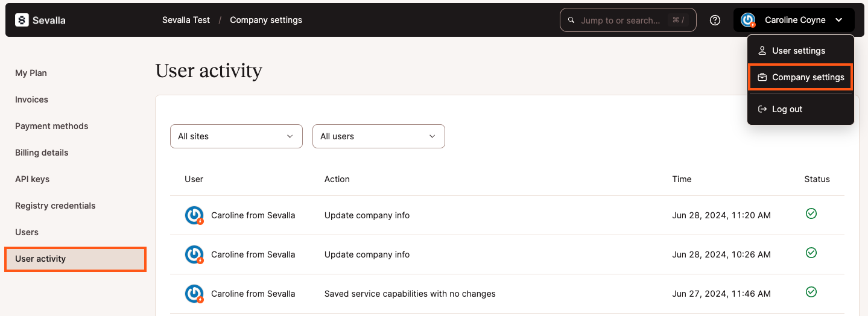Open the help question mark icon

pos(715,20)
